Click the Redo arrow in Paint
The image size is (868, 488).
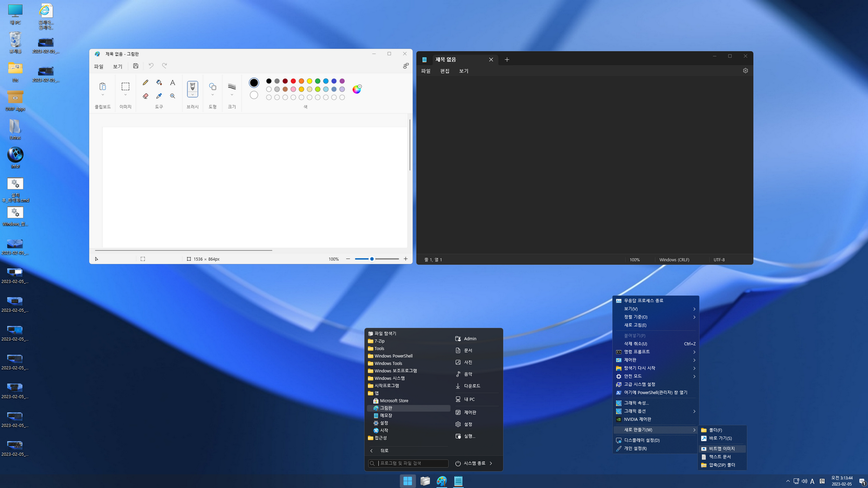pos(164,66)
